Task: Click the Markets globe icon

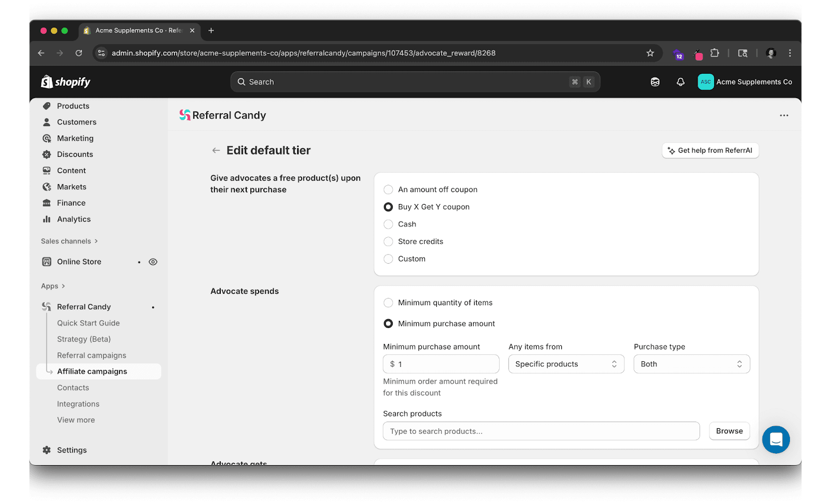Action: (47, 187)
